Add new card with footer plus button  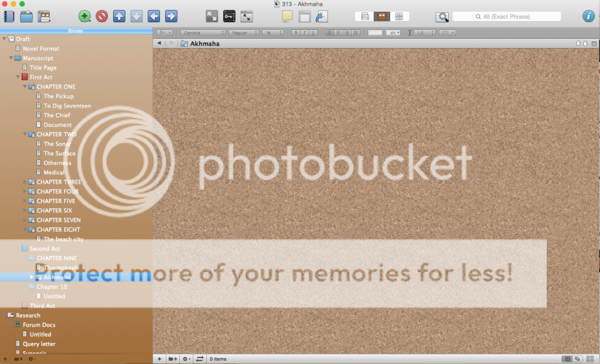point(159,359)
